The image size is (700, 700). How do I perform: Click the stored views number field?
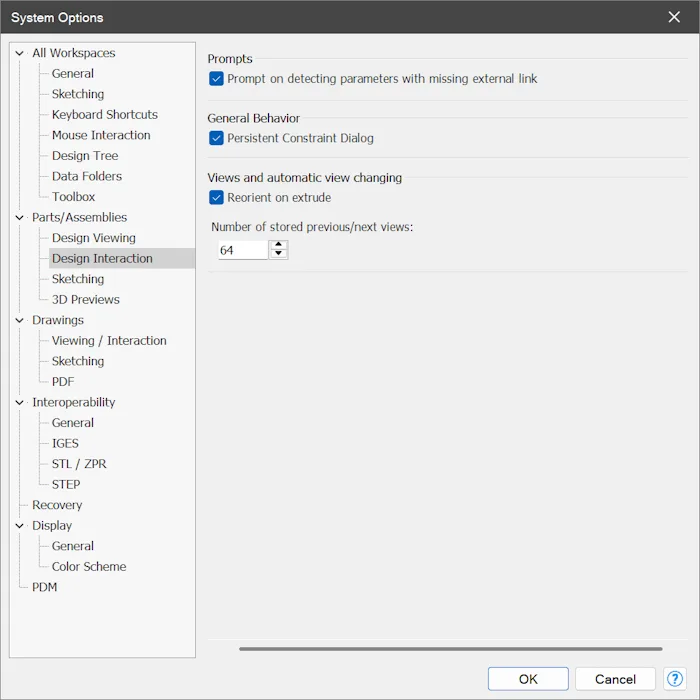click(243, 250)
